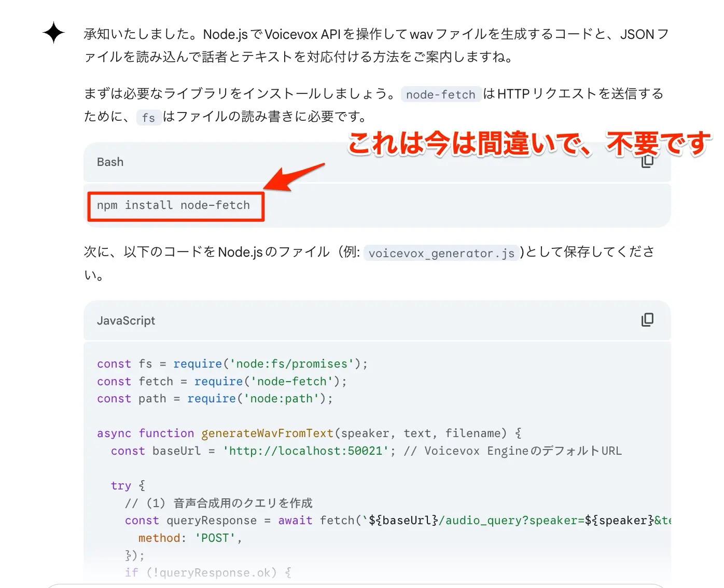The image size is (724, 588).
Task: Click the const queryResponse await fetch line
Action: coord(398,521)
